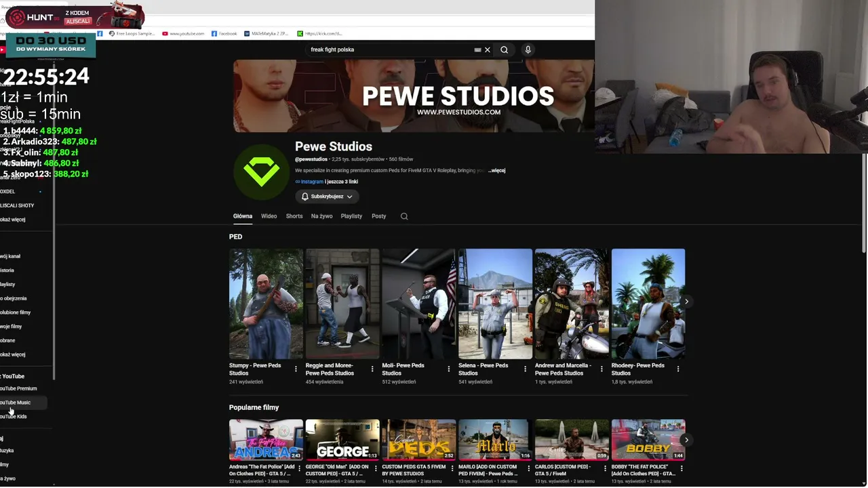Open the MATeMatyka bookmark
This screenshot has height=488, width=868.
[x=265, y=33]
